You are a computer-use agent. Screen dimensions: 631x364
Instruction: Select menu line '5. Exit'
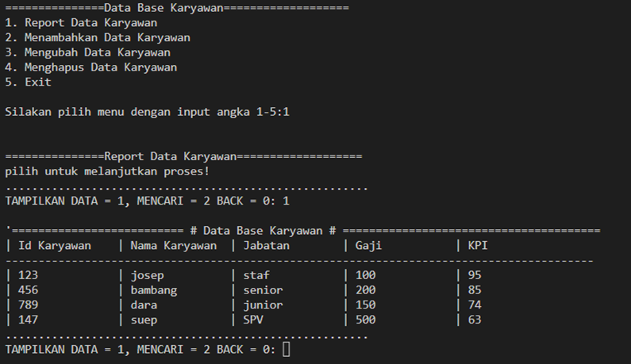coord(28,82)
